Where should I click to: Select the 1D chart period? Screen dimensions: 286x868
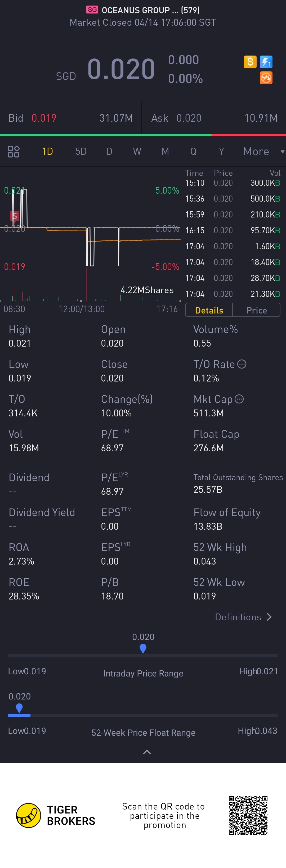(48, 152)
